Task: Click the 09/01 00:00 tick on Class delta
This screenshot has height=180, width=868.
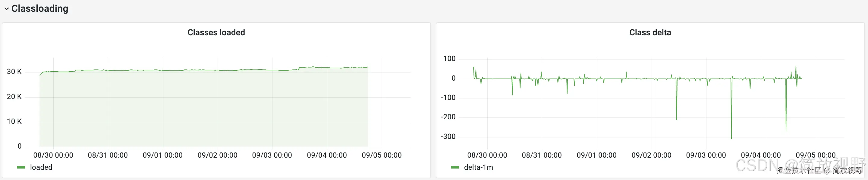Action: pos(596,155)
